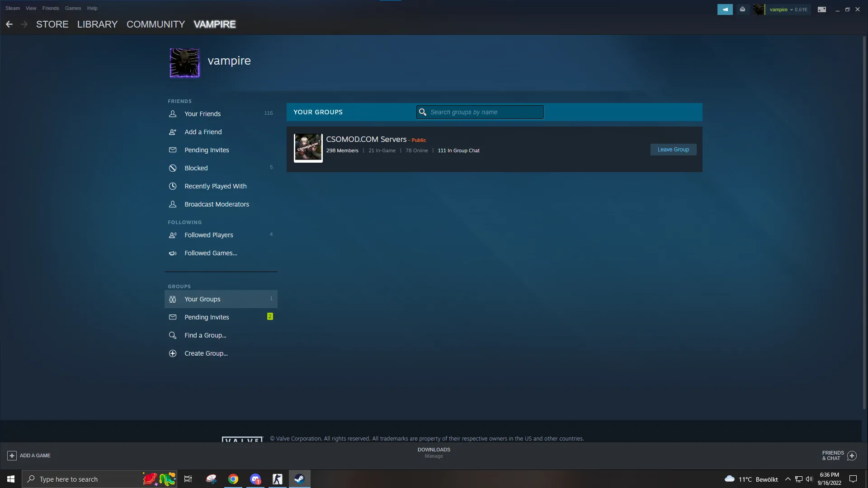Go to the STORE tab
The image size is (868, 488).
[52, 24]
